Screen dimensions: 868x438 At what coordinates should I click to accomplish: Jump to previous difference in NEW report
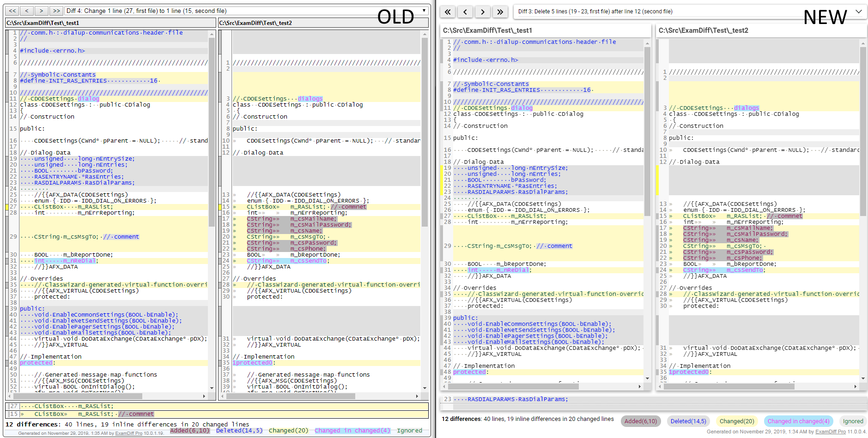pos(465,12)
